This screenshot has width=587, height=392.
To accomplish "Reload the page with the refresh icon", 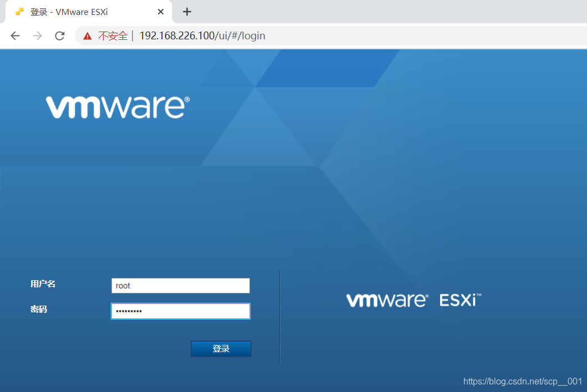I will [x=60, y=36].
